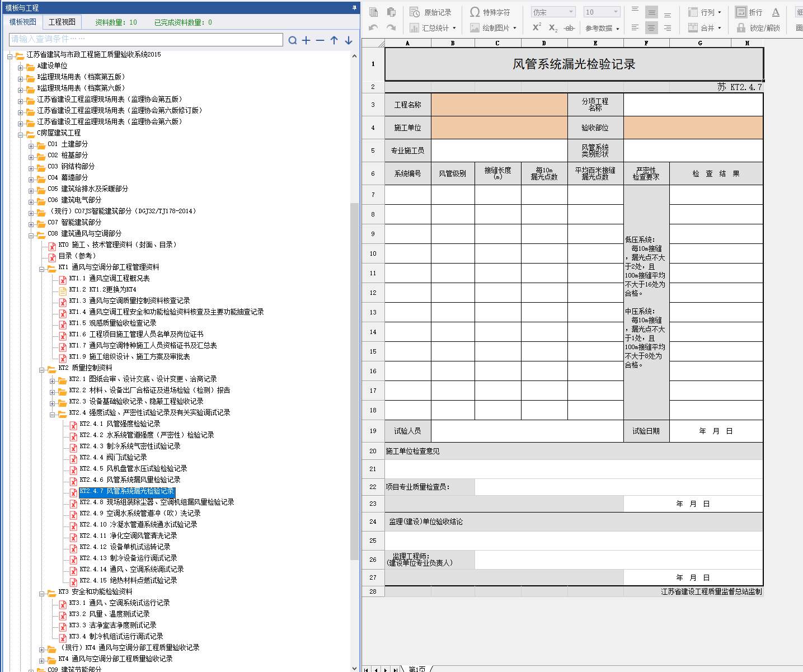Click the select-all corner of spreadsheet
Screen dimensions: 803x672
coord(373,43)
